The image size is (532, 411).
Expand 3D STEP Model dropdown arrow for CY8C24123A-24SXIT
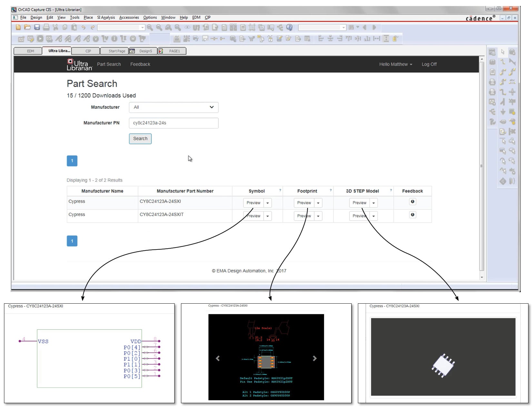pyautogui.click(x=374, y=216)
